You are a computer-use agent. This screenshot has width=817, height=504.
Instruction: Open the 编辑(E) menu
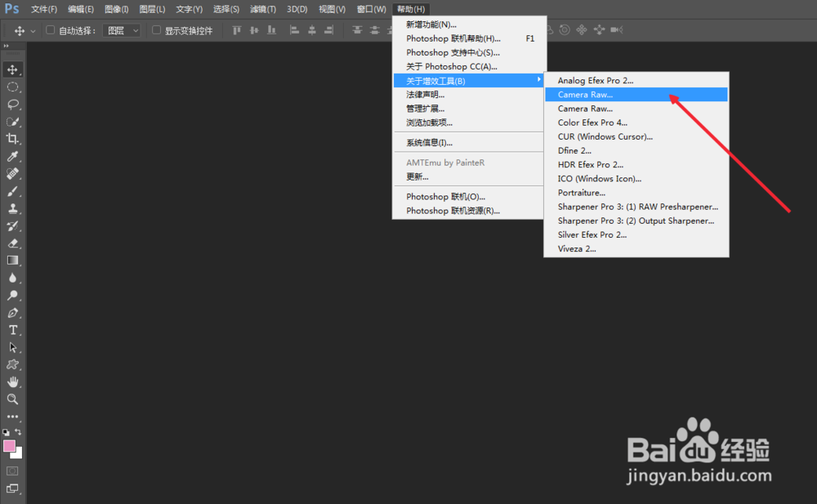coord(81,9)
